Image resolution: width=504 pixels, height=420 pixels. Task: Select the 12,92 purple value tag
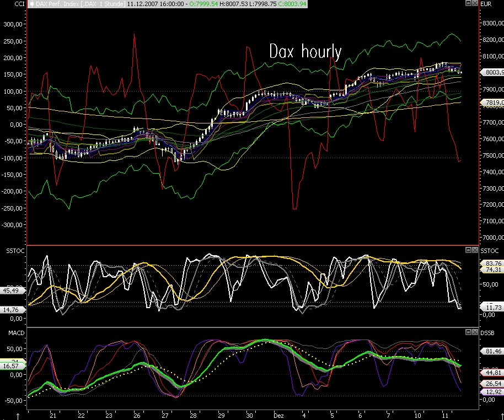tap(492, 392)
